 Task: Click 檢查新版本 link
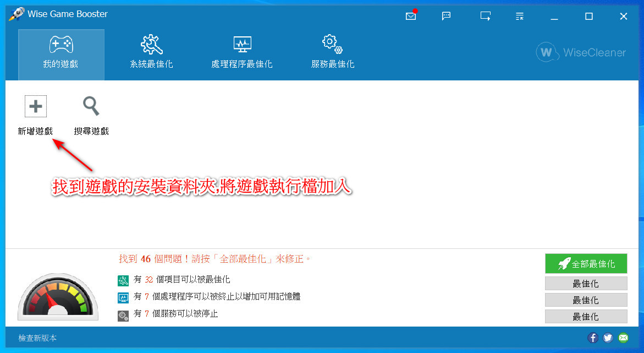coord(37,338)
